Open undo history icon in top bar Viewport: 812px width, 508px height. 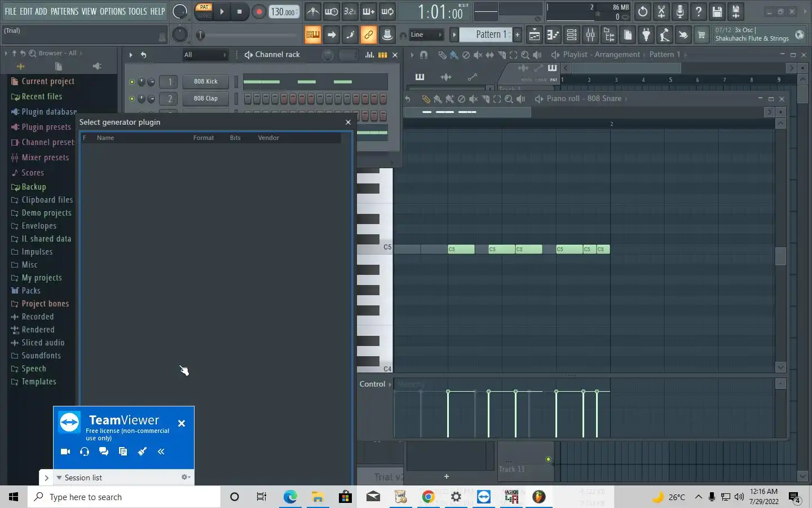tap(643, 11)
